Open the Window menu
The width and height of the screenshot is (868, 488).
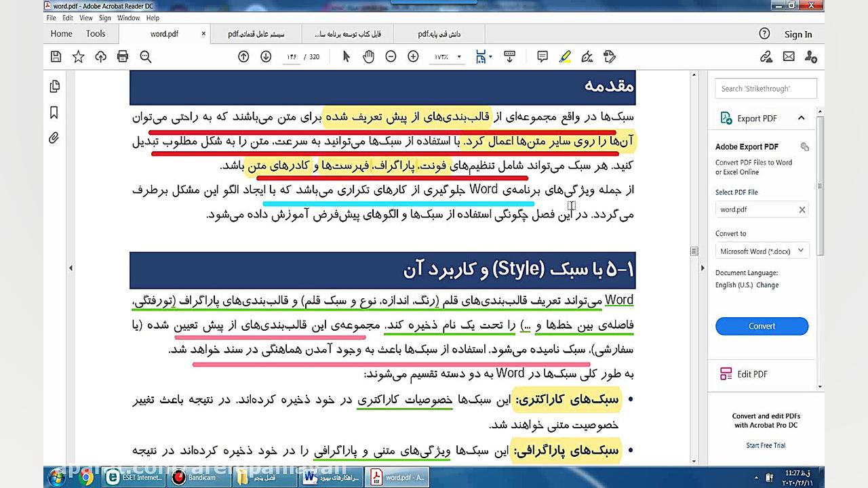pos(129,18)
